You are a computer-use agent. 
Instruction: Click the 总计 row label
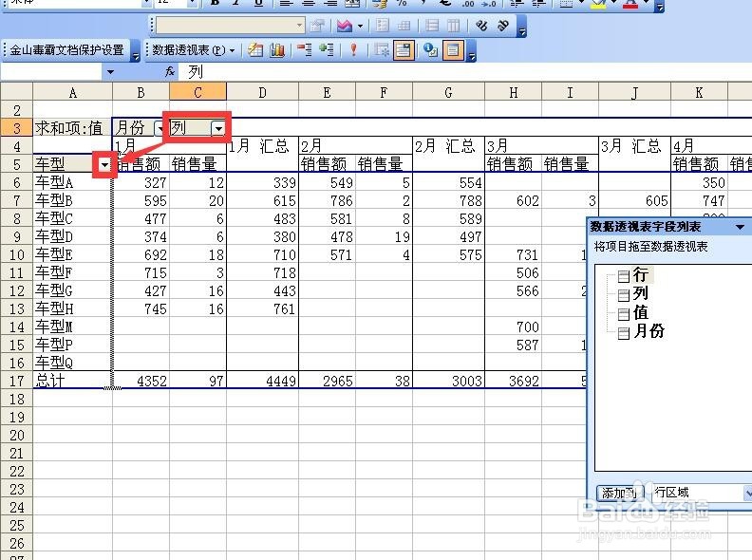tap(72, 381)
